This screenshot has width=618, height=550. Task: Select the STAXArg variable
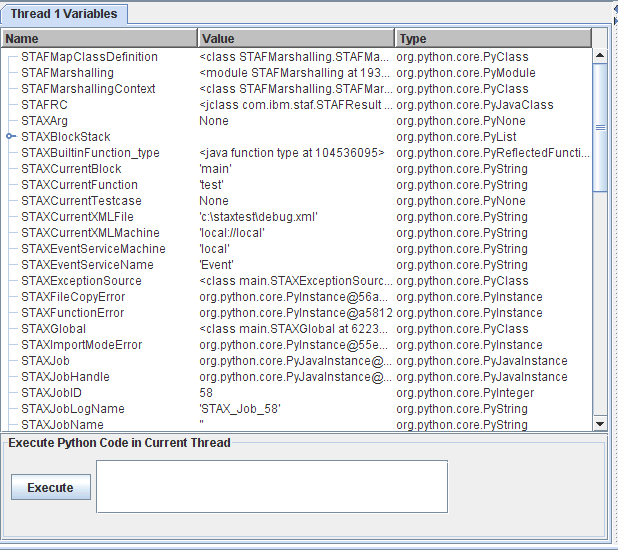(x=45, y=121)
